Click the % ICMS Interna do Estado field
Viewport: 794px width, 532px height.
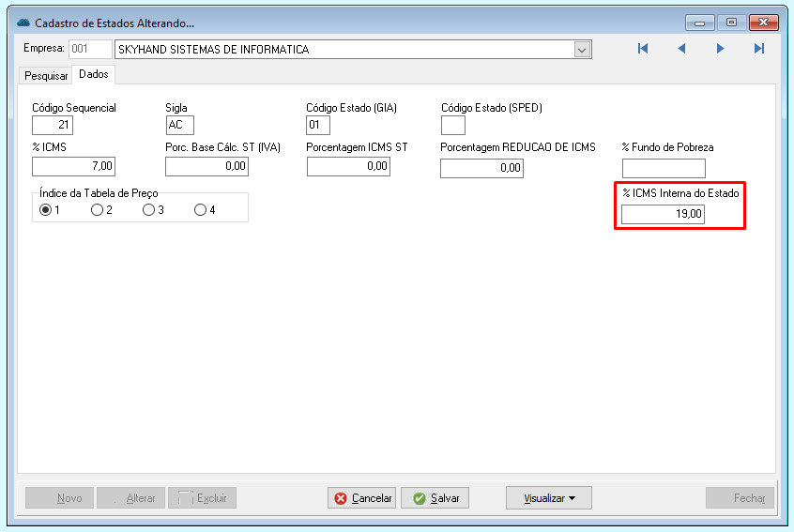point(663,215)
